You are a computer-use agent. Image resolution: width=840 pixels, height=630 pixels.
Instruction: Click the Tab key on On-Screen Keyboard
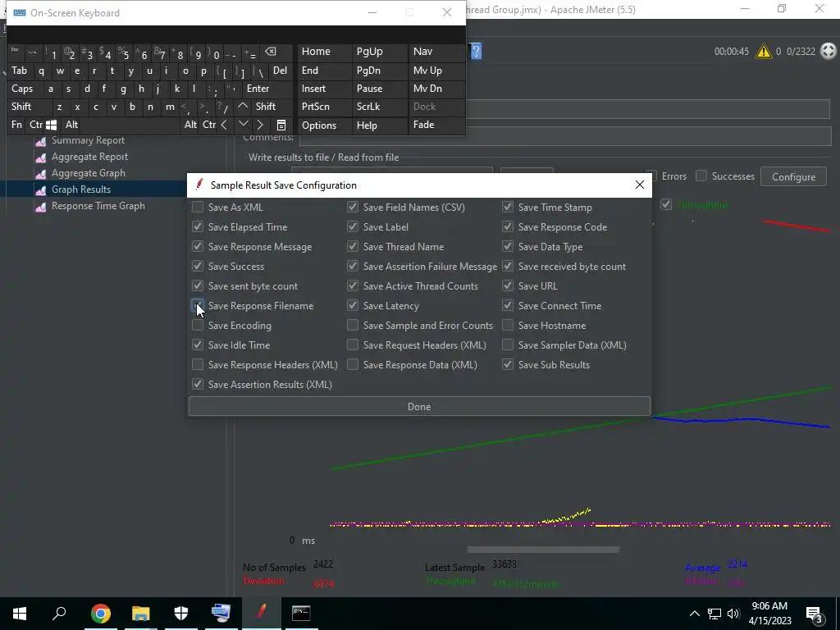pos(20,71)
